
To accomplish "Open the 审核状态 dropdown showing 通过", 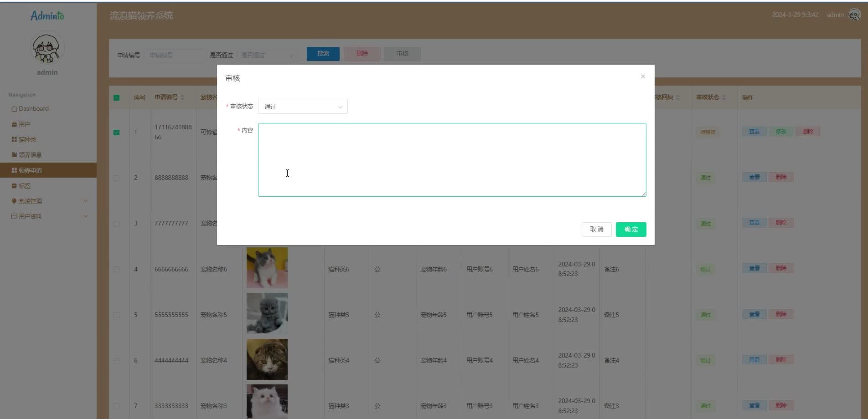I will coord(303,107).
